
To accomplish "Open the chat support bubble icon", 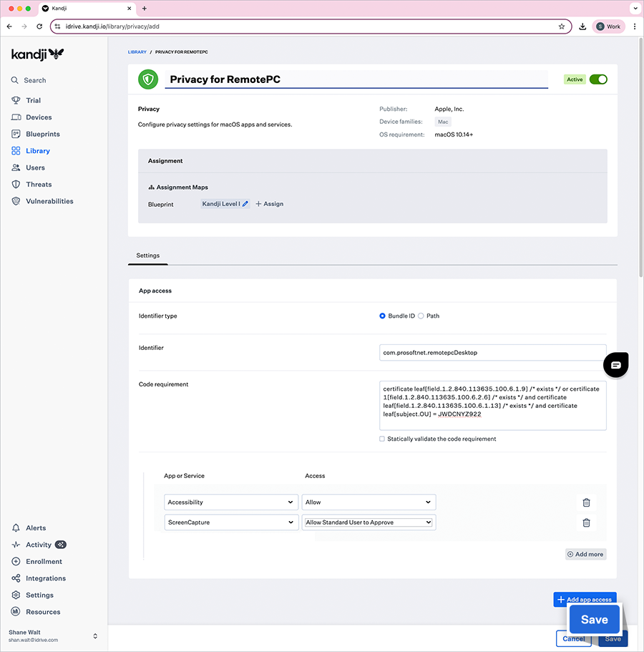I will [615, 365].
